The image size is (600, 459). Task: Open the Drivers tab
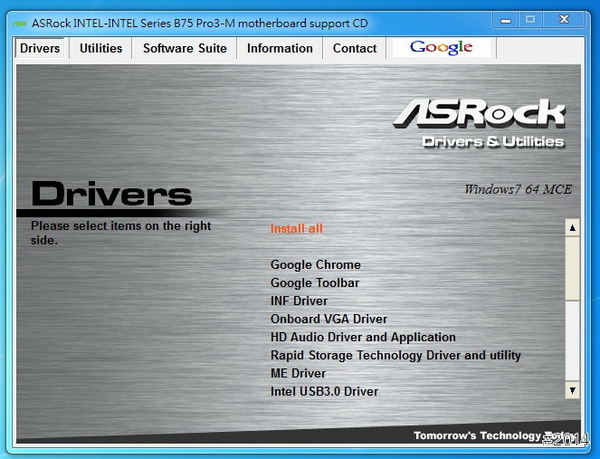click(x=40, y=48)
